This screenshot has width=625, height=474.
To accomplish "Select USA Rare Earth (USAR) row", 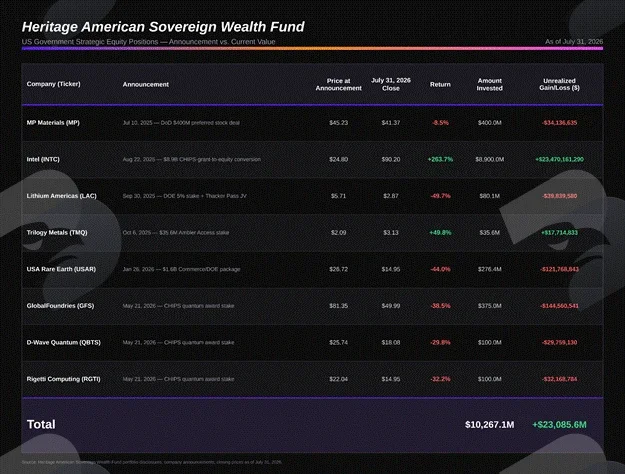I will point(312,269).
